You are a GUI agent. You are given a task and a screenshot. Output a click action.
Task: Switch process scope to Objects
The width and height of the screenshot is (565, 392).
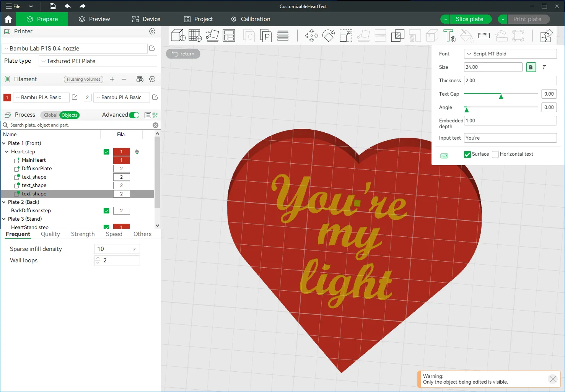click(x=70, y=115)
